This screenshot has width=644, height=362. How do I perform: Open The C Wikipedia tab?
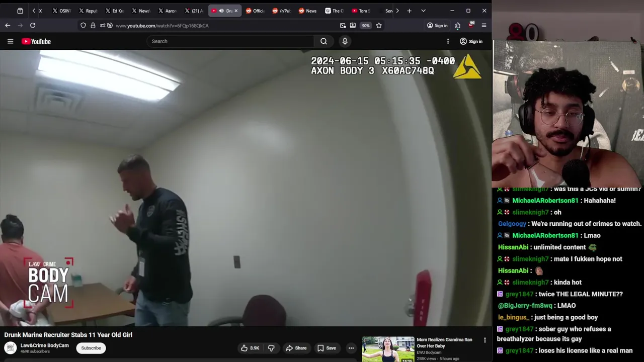334,11
